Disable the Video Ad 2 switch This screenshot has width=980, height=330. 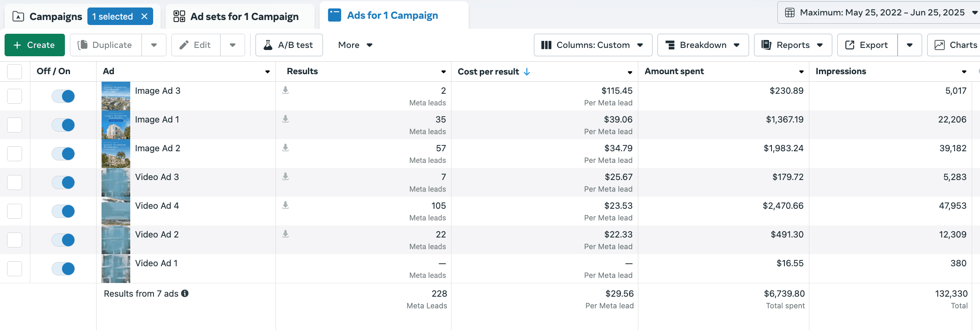(x=63, y=240)
